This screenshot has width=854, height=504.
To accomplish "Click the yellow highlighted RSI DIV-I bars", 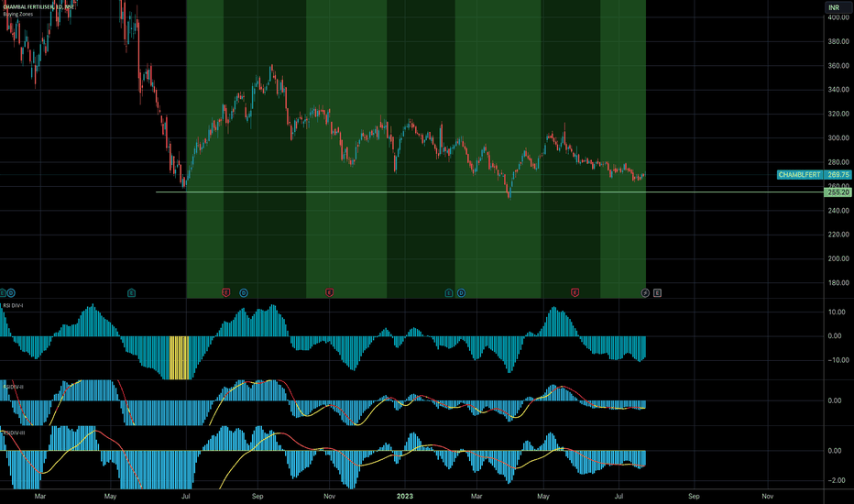I will point(180,357).
